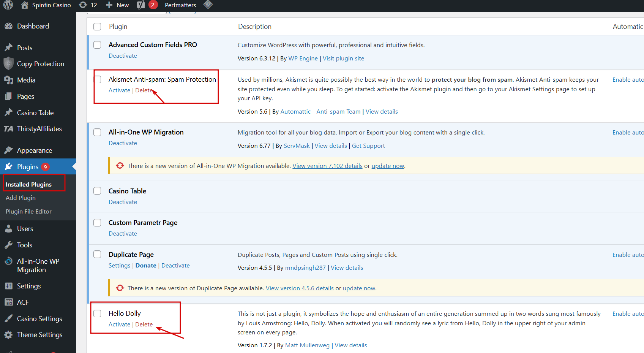Viewport: 644px width, 353px height.
Task: Go to the Appearance menu label
Action: (x=35, y=150)
